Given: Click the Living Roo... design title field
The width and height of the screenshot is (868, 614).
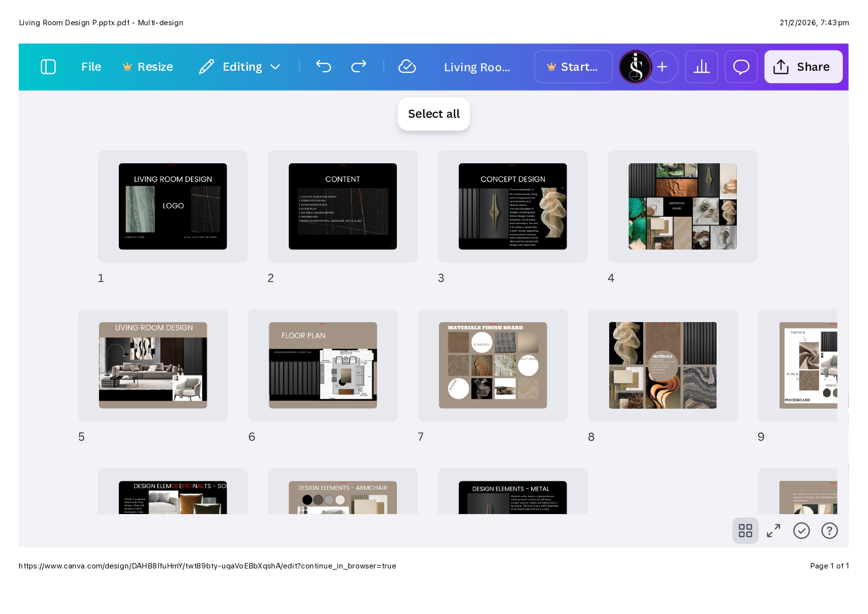Looking at the screenshot, I should tap(477, 67).
